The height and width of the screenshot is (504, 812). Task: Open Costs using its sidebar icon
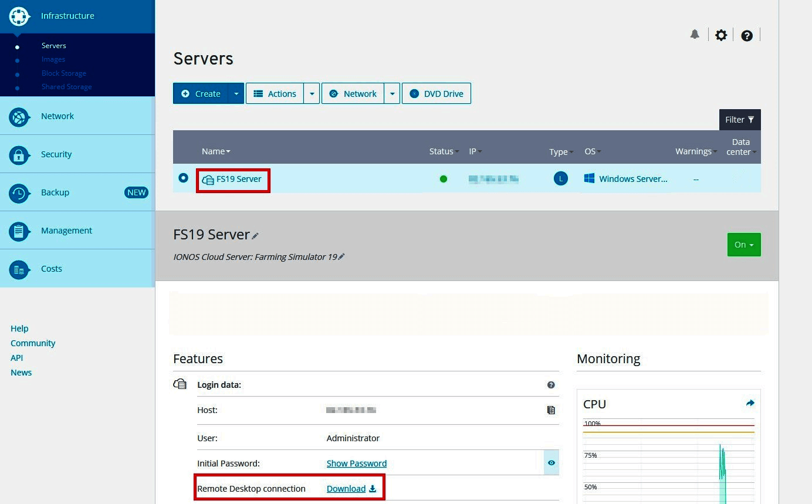click(x=19, y=268)
